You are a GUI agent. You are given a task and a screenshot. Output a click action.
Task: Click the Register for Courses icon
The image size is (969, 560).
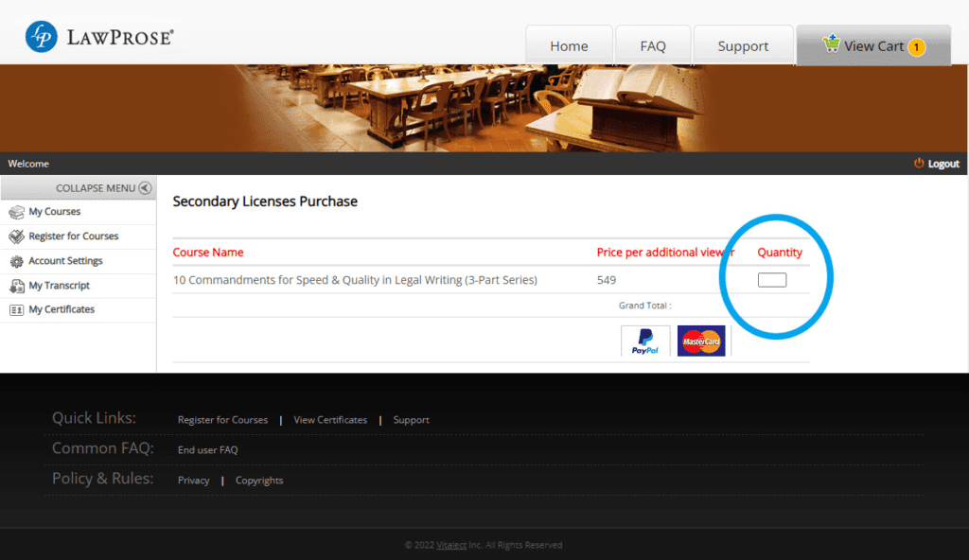click(x=16, y=236)
